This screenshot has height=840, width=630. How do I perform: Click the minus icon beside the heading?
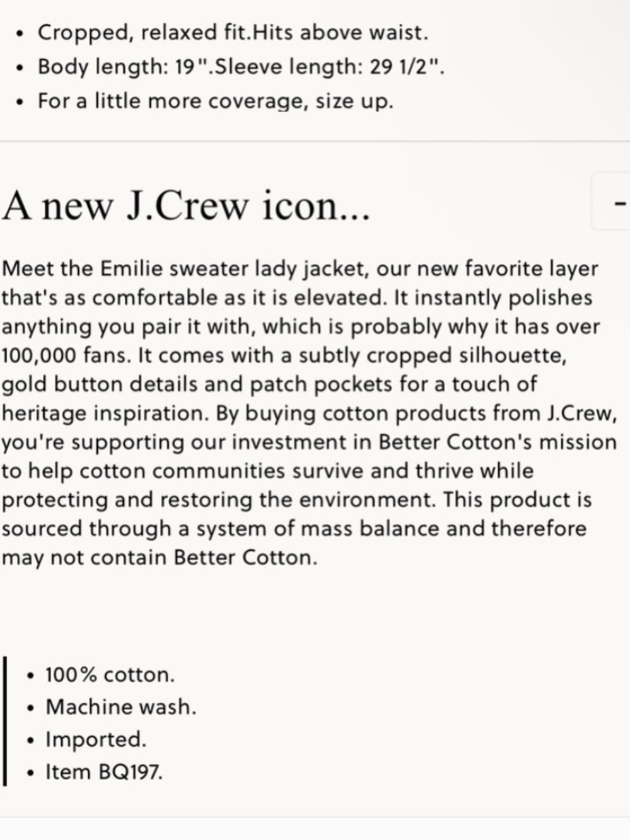tap(621, 203)
